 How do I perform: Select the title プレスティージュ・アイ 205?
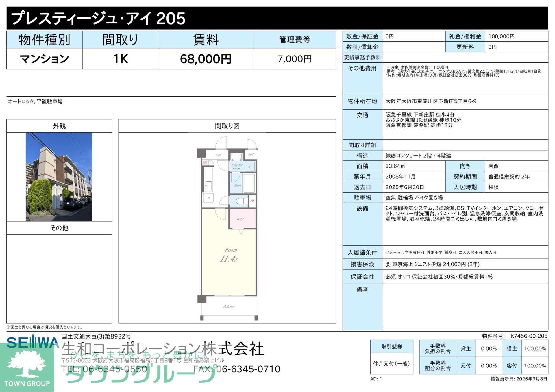pos(98,18)
